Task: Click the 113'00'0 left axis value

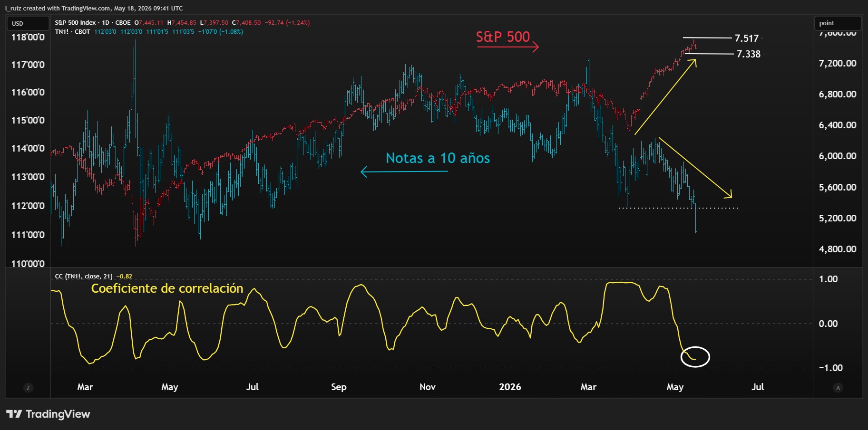Action: click(28, 177)
